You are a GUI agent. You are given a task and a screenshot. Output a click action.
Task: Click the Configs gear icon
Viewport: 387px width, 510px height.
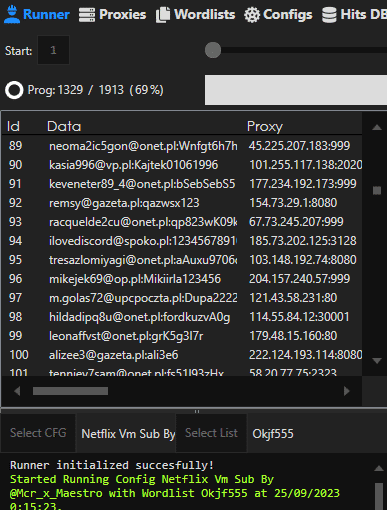coord(252,15)
